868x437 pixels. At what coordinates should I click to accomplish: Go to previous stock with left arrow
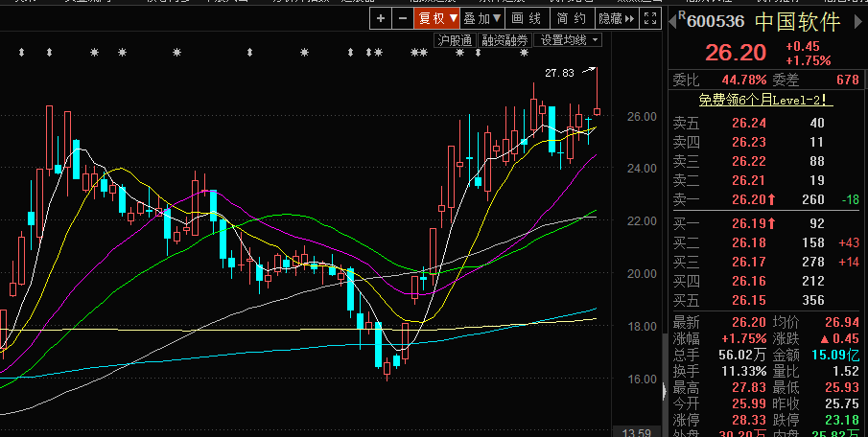point(672,21)
